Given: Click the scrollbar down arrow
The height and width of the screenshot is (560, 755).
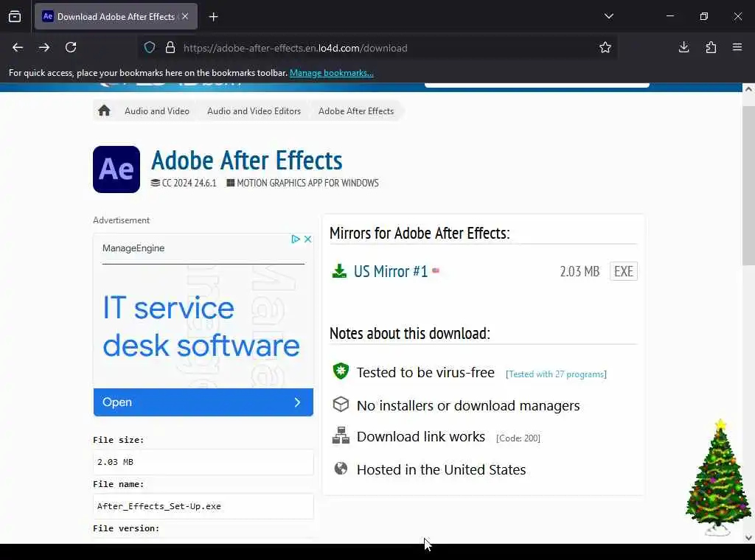Looking at the screenshot, I should [x=748, y=538].
